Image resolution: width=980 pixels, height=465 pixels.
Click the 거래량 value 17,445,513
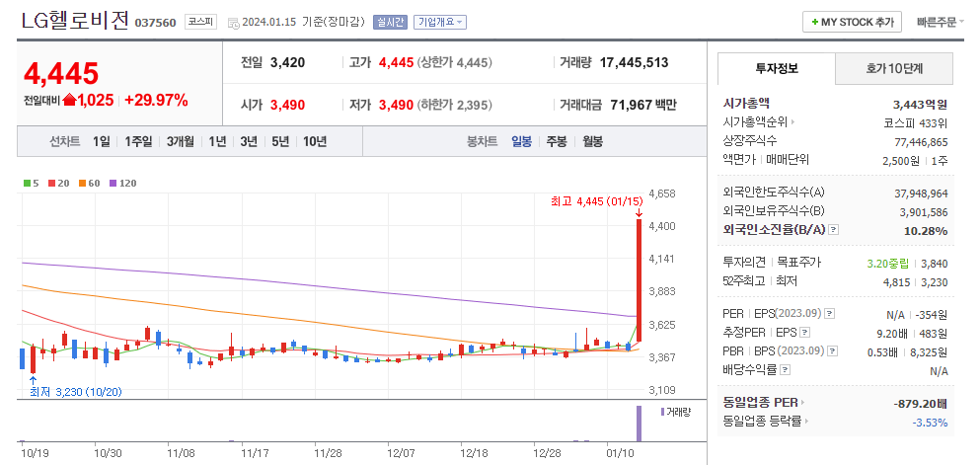pyautogui.click(x=634, y=62)
